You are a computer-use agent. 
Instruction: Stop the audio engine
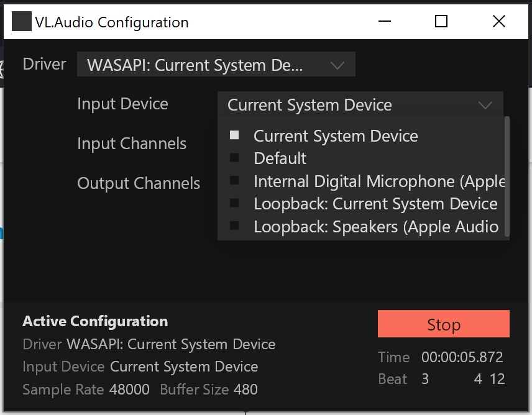point(444,324)
